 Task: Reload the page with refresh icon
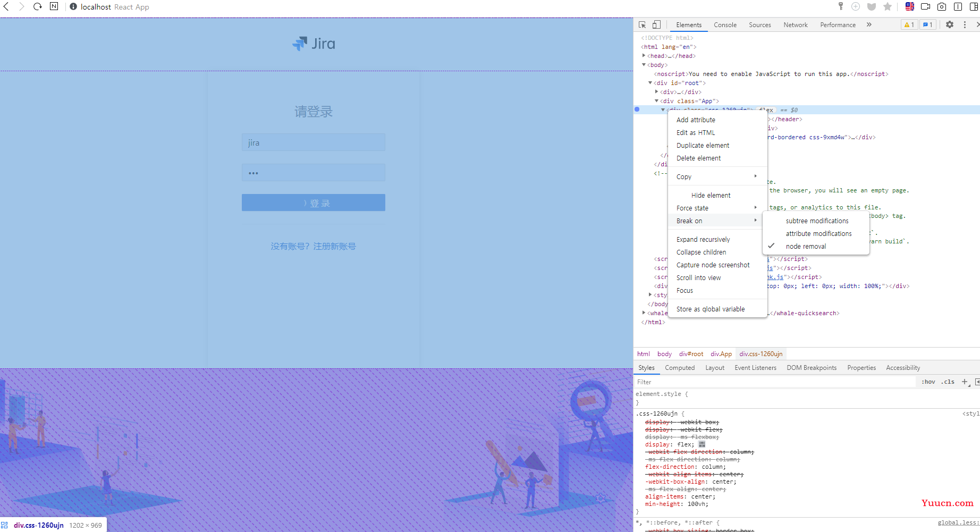click(x=38, y=7)
